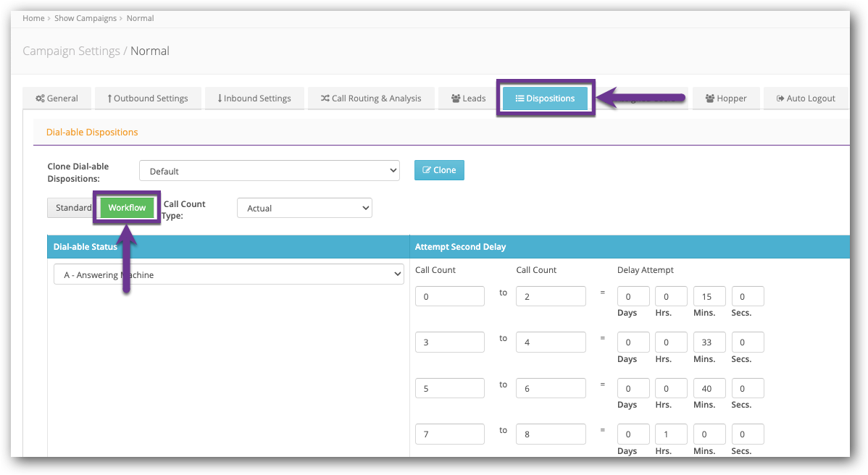This screenshot has width=868, height=475.
Task: Select the up-arrow Outbound Settings icon
Action: click(x=109, y=98)
